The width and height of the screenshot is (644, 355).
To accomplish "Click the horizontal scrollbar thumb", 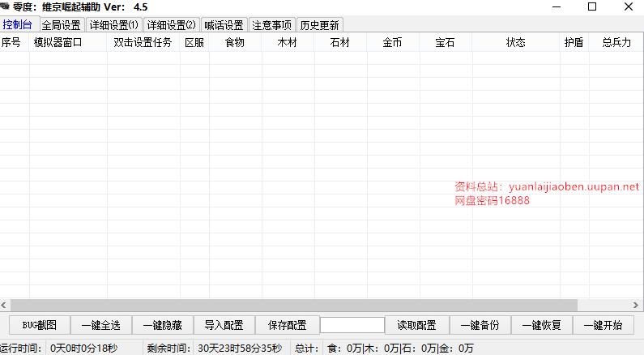I will 294,306.
